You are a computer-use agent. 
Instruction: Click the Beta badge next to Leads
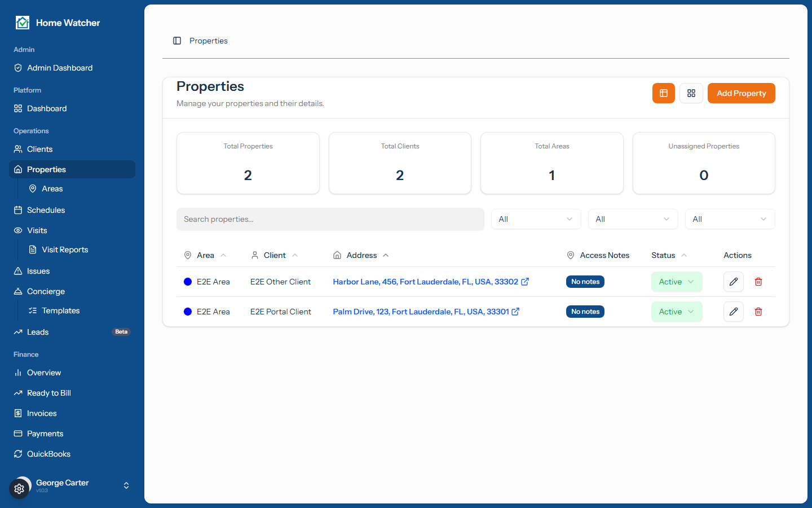click(121, 332)
